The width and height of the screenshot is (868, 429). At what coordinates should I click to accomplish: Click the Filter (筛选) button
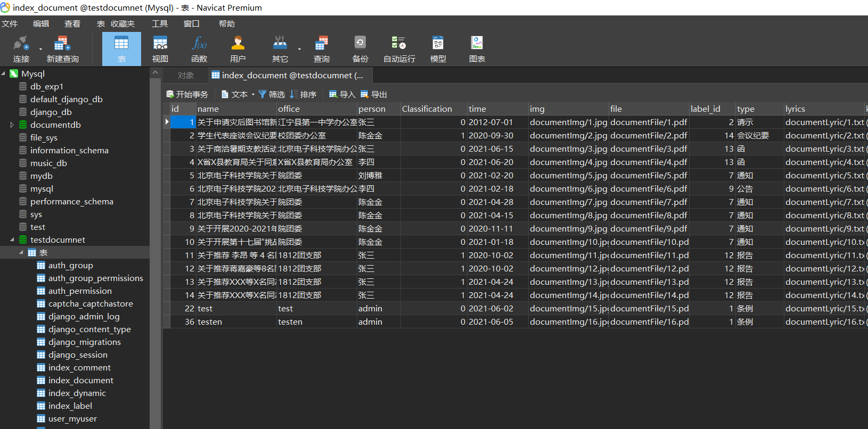tap(272, 94)
